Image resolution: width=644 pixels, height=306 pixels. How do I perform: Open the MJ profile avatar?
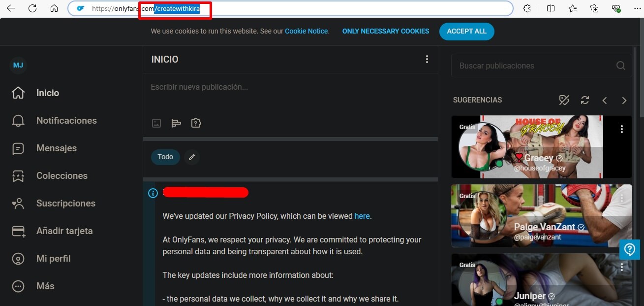pos(18,65)
